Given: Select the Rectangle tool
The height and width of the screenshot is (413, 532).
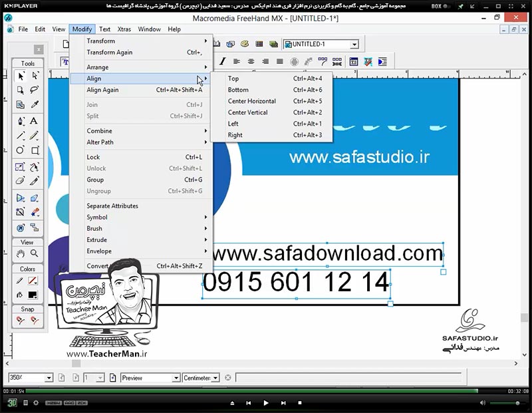Looking at the screenshot, I should [x=35, y=150].
